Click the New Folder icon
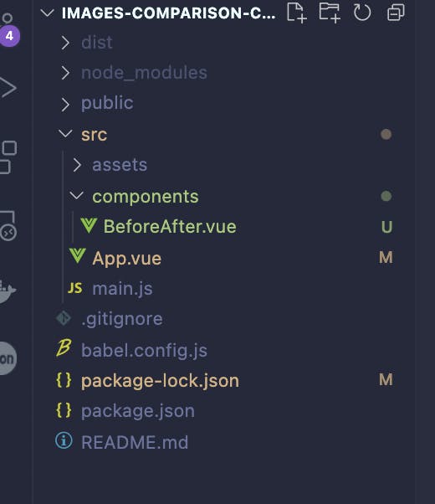 [x=330, y=13]
